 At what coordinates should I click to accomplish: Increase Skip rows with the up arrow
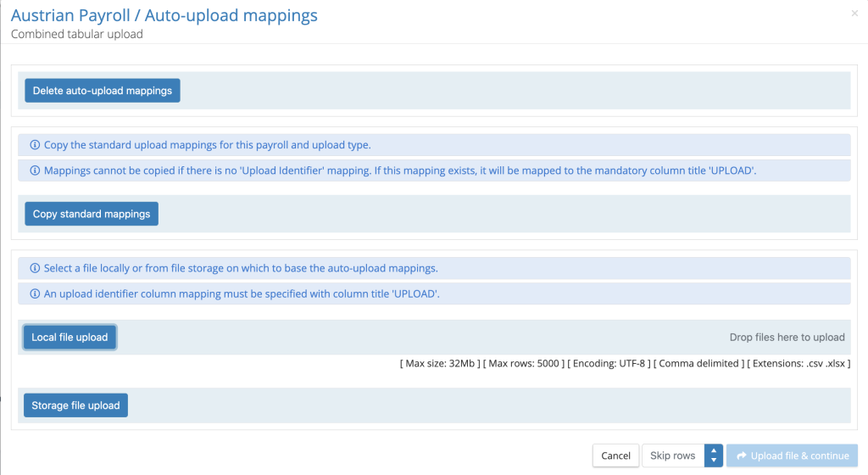pos(713,450)
